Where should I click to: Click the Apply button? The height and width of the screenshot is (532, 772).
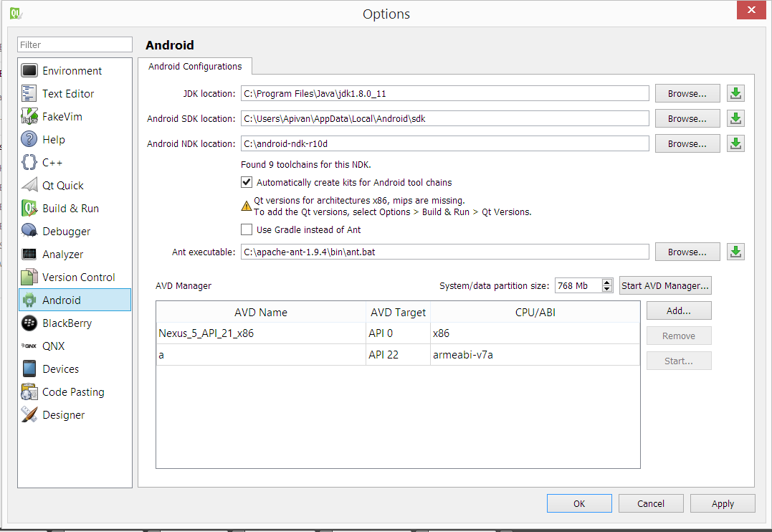coord(723,503)
